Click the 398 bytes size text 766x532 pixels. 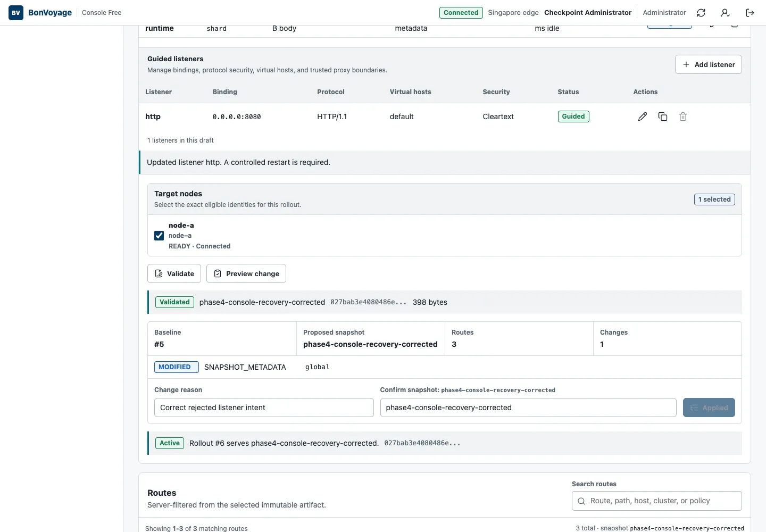tap(430, 302)
